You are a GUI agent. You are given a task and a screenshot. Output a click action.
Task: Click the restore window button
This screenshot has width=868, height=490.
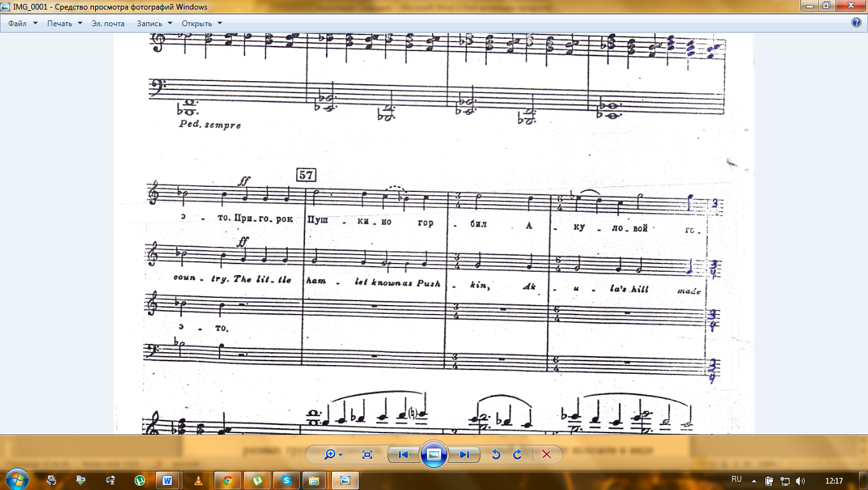pyautogui.click(x=827, y=5)
